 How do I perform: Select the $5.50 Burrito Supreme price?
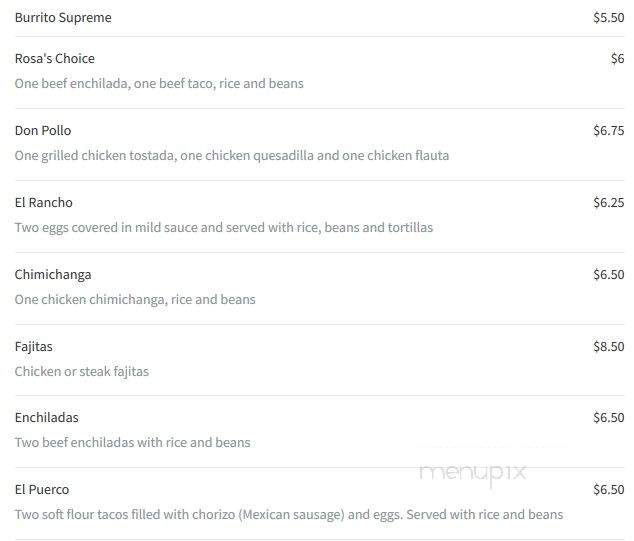609,18
